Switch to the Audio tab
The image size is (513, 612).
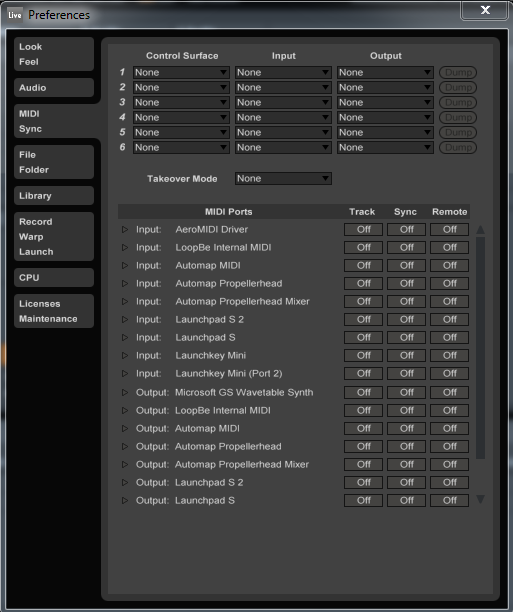pyautogui.click(x=54, y=88)
